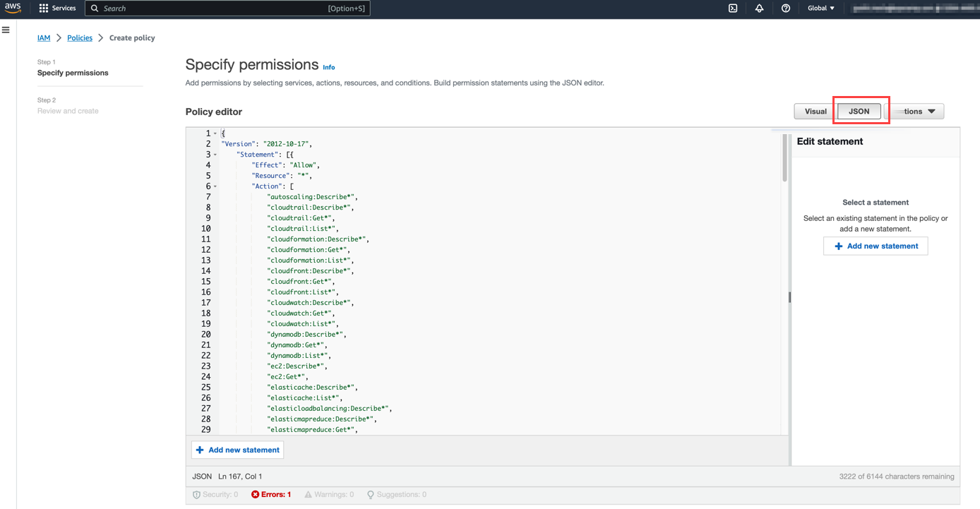This screenshot has height=509, width=980.
Task: Show the Warnings findings count
Action: click(329, 495)
